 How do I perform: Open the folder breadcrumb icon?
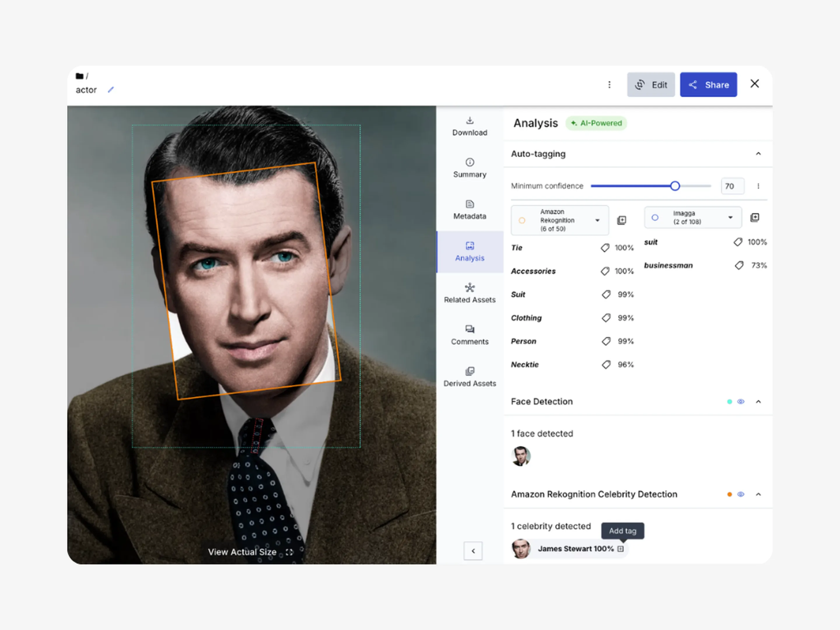tap(79, 76)
